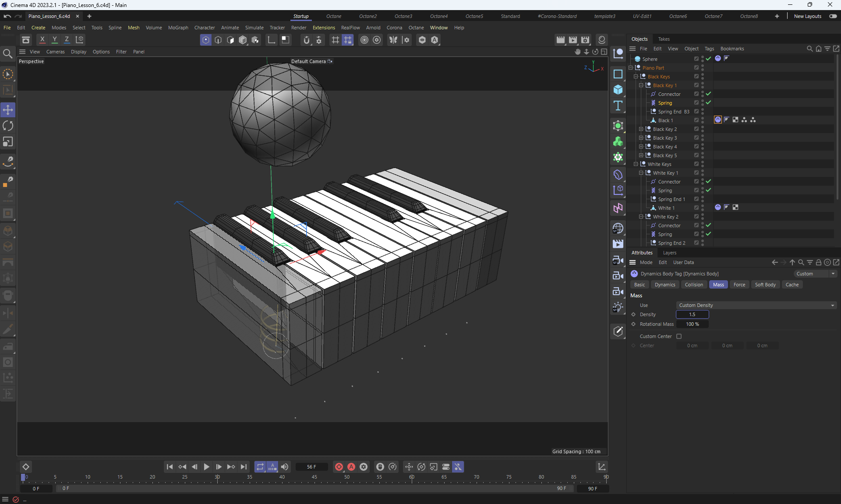The height and width of the screenshot is (504, 841).
Task: Collapse the White Keys group
Action: (x=636, y=164)
